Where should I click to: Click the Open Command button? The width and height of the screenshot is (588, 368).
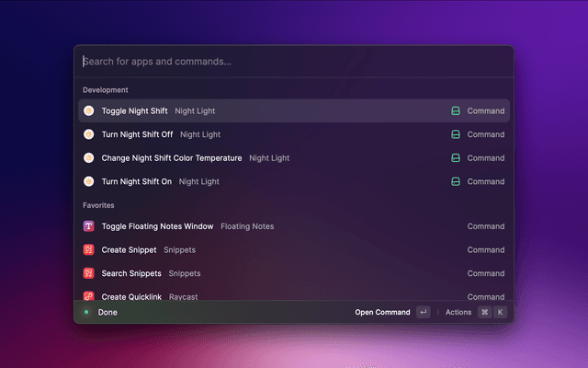382,312
